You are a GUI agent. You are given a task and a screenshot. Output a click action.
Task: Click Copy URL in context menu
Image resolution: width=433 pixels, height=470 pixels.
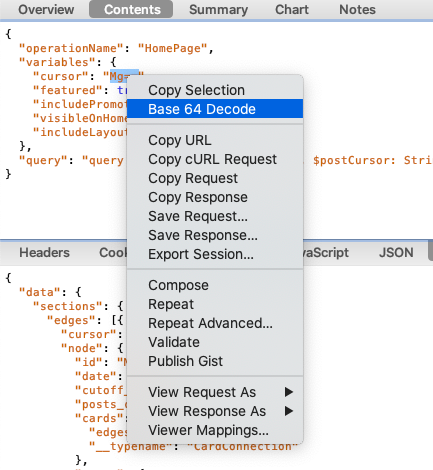click(215, 140)
